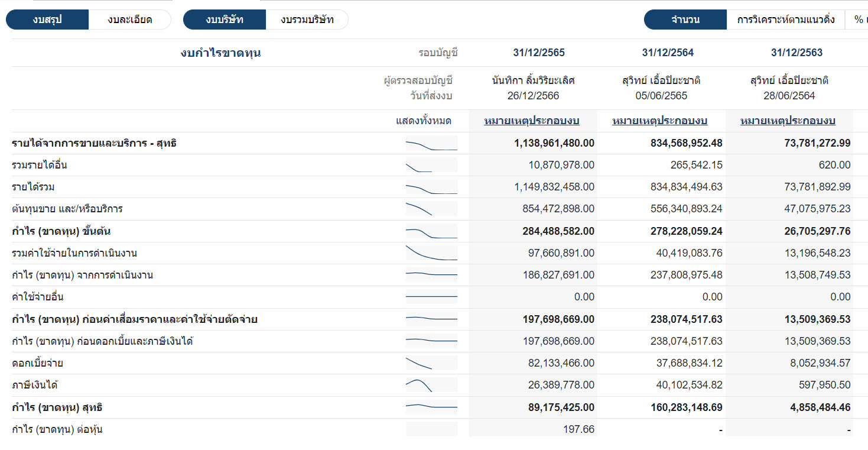Click the รวมรายได้อื่น trend sparkline
The height and width of the screenshot is (450, 868).
tap(431, 166)
